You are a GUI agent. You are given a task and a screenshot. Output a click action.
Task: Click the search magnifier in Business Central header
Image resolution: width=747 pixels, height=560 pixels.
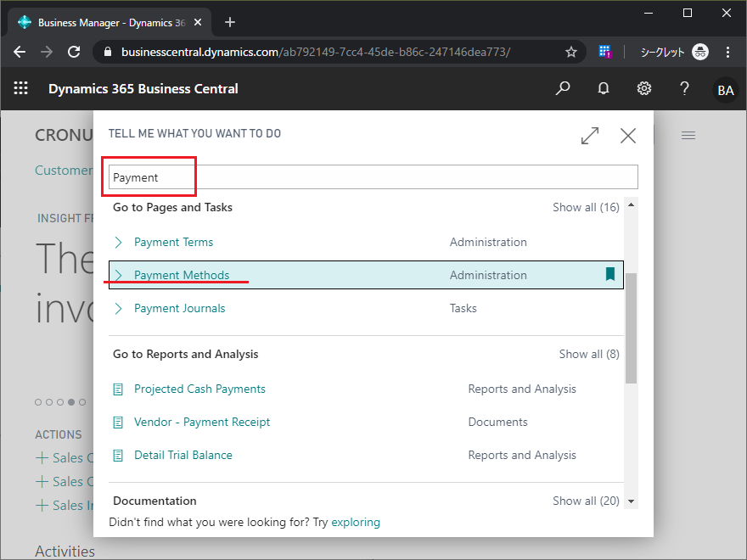point(563,88)
